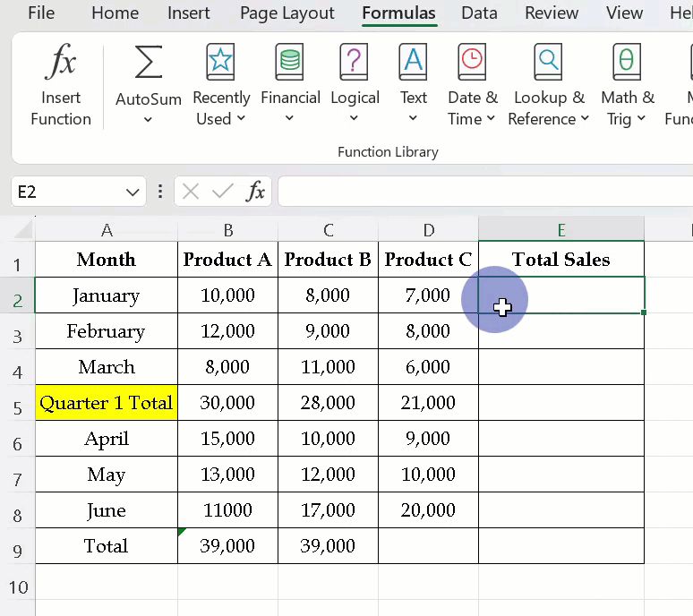
Task: Click cell with value 21,000
Action: tap(428, 403)
